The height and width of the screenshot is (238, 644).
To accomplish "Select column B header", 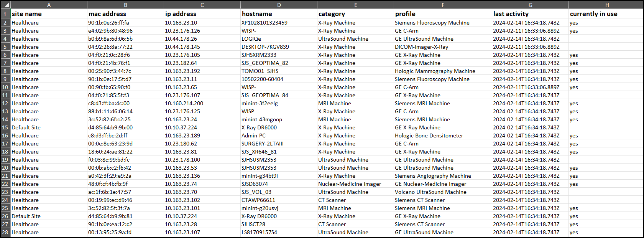I will (x=126, y=5).
